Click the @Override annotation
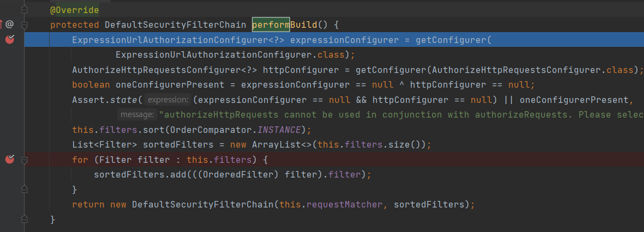Screen dimensions: 644x232 tap(74, 10)
